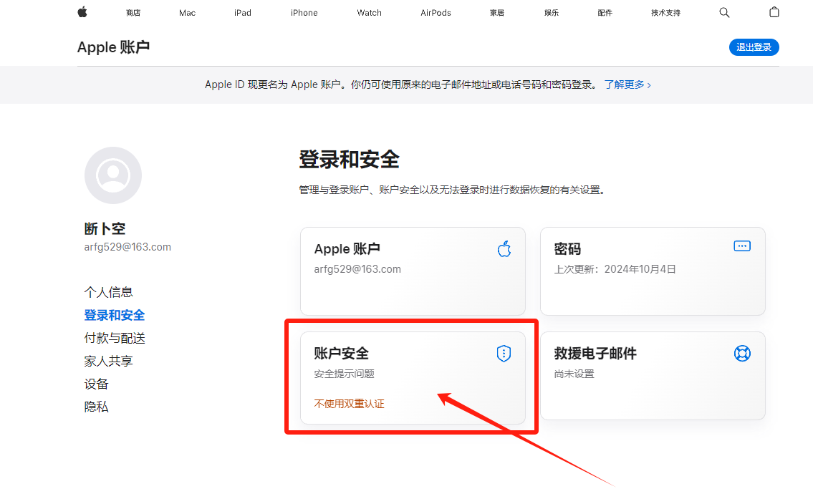Click lifebuoy icon in 救援电子邮件 card
Viewport: 813px width, 504px height.
coord(742,353)
